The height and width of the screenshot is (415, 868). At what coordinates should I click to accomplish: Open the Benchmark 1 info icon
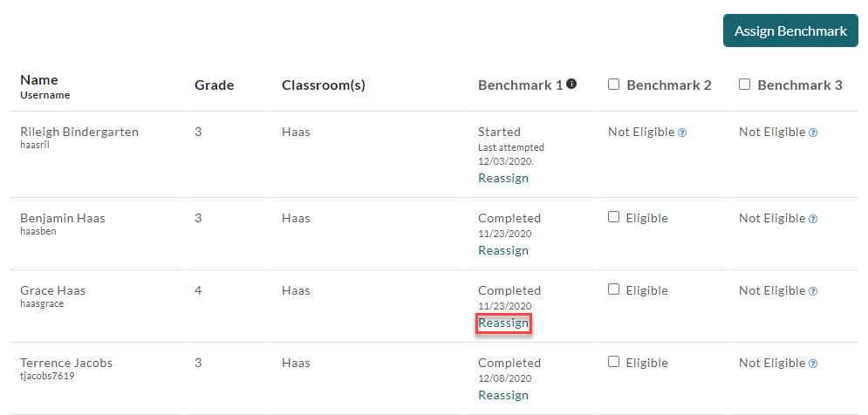(x=572, y=84)
